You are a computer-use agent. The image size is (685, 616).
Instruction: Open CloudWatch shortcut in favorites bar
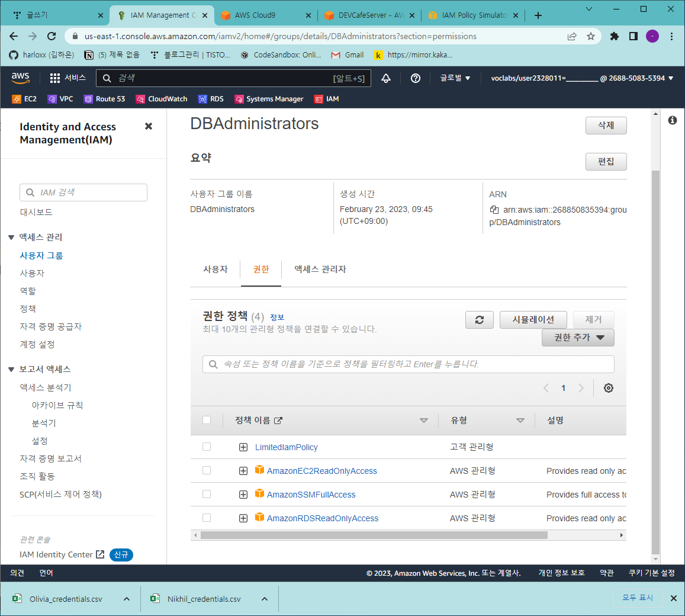(x=162, y=100)
